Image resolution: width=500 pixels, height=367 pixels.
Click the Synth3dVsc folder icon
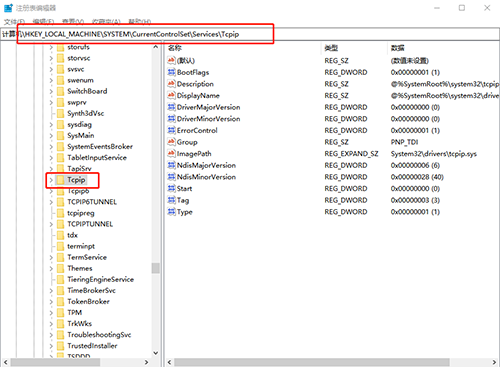pyautogui.click(x=60, y=113)
